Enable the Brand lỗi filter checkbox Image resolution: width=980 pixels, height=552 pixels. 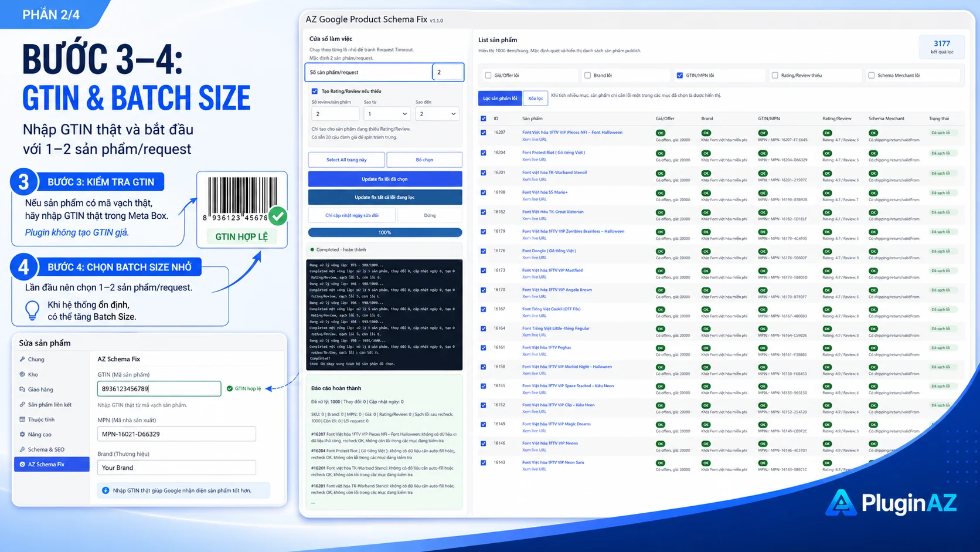[587, 75]
